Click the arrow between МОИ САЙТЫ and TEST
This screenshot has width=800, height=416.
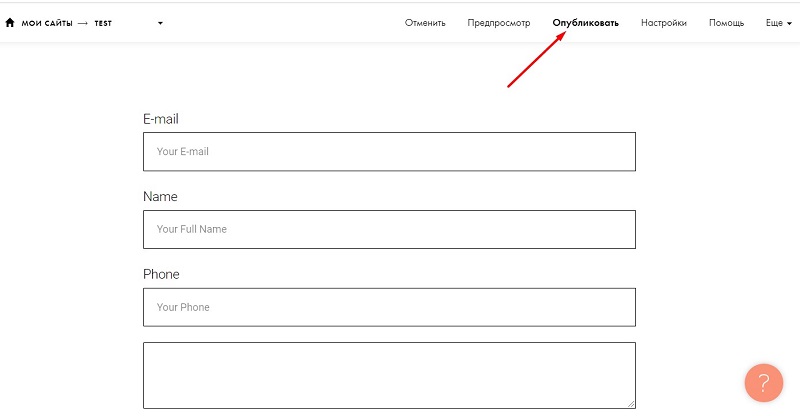(x=83, y=23)
